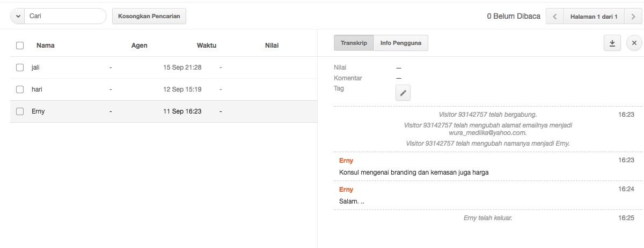The height and width of the screenshot is (248, 644).
Task: Open the Halaman 1 dari 1 page selector
Action: coord(594,17)
